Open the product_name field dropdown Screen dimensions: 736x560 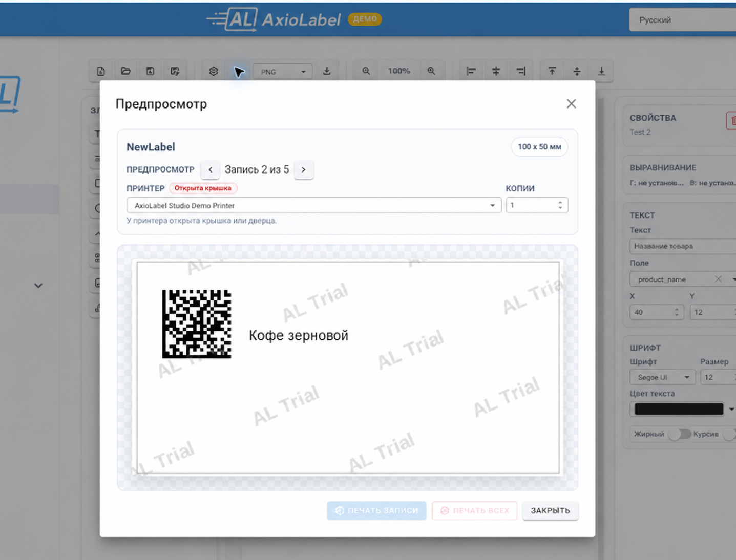[x=733, y=279]
